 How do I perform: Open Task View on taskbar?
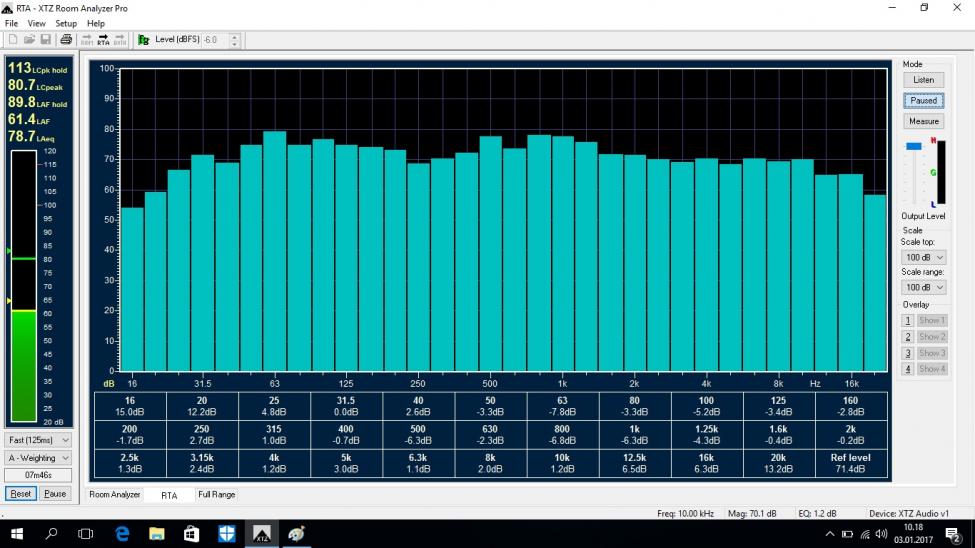click(86, 534)
